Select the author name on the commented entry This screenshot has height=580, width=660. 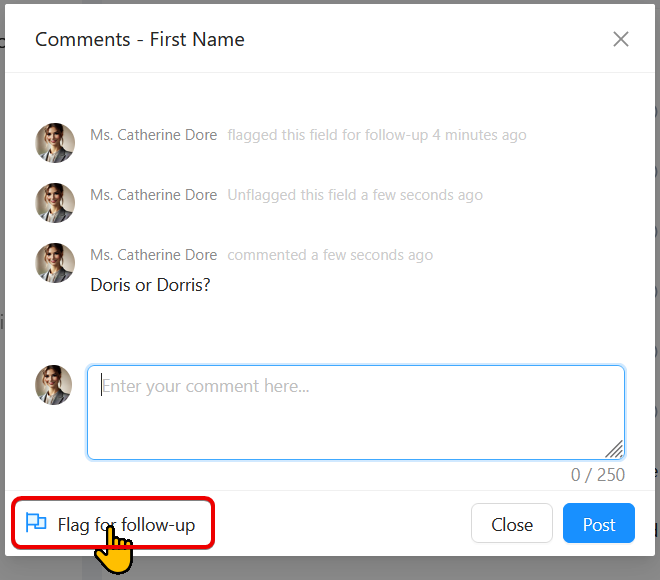pos(153,255)
